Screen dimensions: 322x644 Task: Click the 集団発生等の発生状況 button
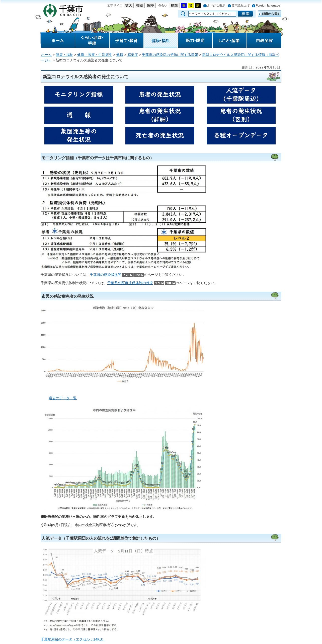[79, 136]
